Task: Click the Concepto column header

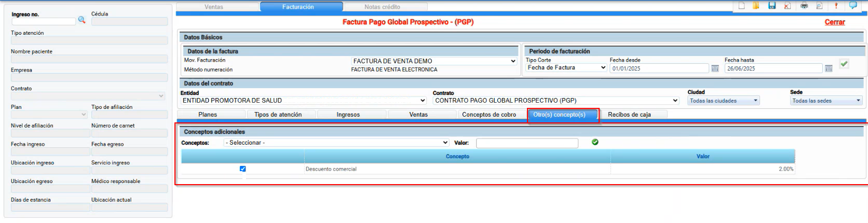Action: (x=457, y=156)
